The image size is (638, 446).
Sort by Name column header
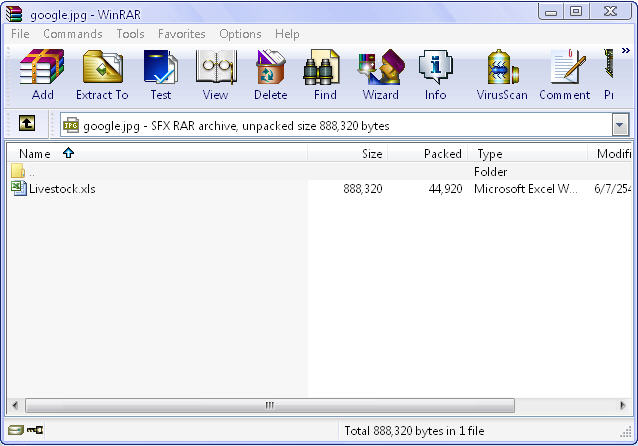pyautogui.click(x=157, y=153)
